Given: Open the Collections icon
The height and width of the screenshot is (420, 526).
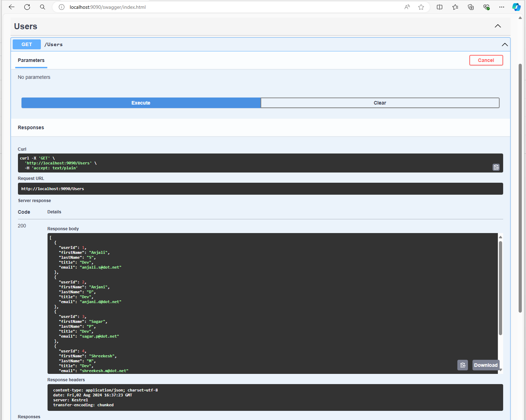Looking at the screenshot, I should point(471,7).
